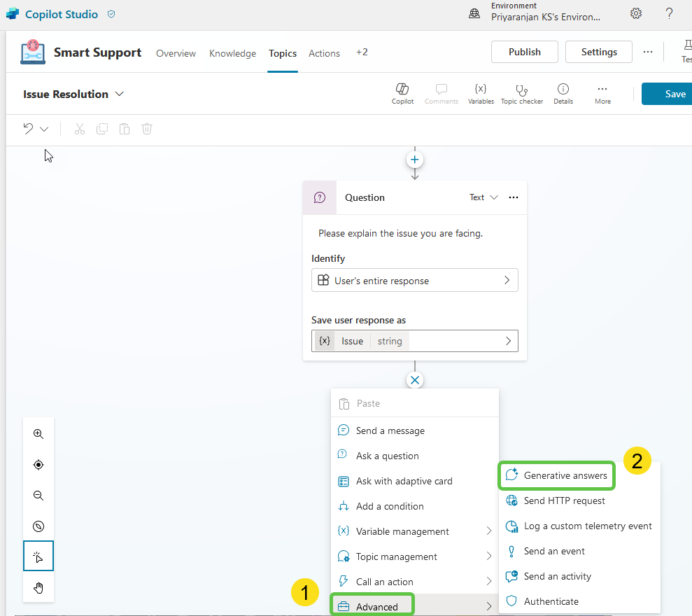692x616 pixels.
Task: Zoom in on the authoring canvas
Action: (38, 433)
